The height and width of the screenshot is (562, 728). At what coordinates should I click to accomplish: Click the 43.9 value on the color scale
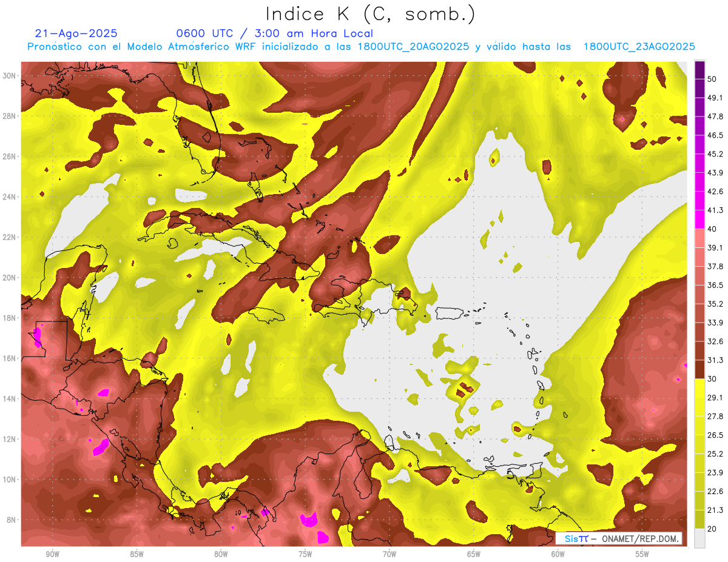tap(715, 173)
